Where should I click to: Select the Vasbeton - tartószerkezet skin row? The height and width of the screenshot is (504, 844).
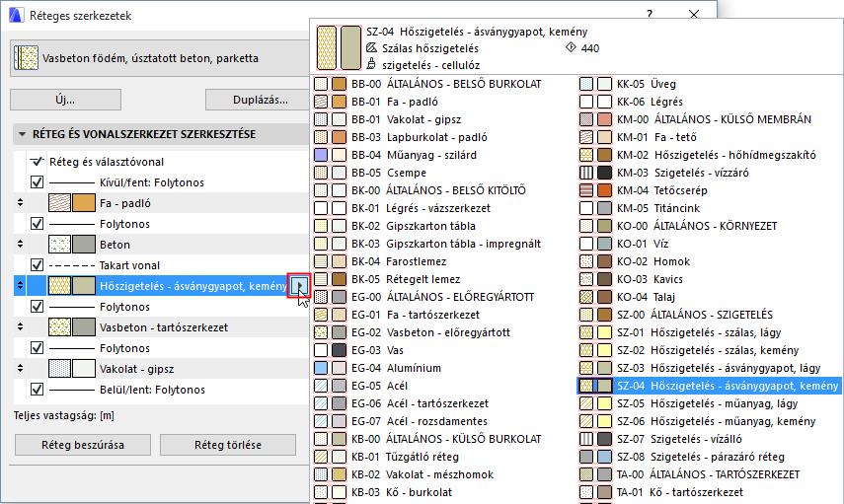[x=162, y=327]
